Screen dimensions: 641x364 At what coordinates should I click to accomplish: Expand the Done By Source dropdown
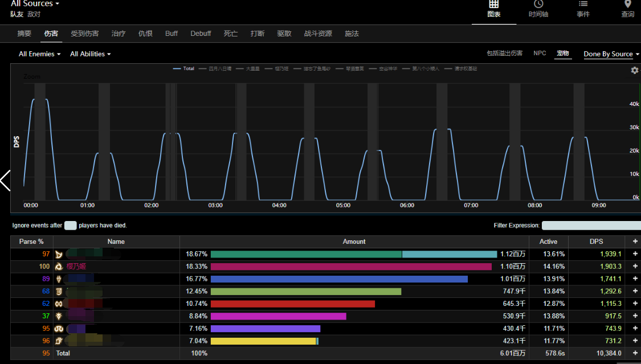point(611,54)
